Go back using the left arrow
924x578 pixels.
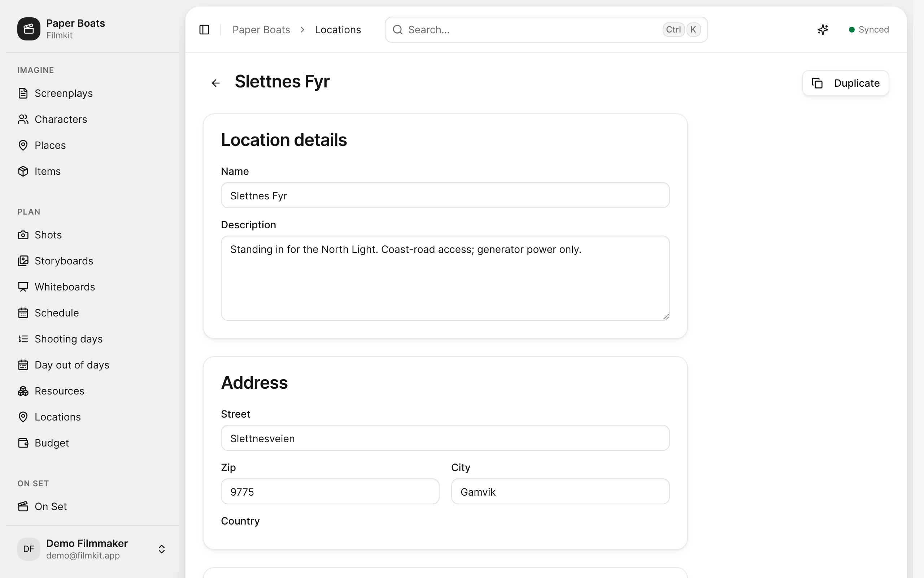pos(216,83)
